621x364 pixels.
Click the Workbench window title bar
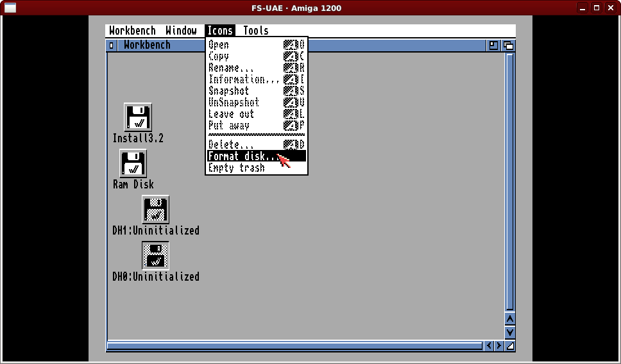(x=301, y=45)
